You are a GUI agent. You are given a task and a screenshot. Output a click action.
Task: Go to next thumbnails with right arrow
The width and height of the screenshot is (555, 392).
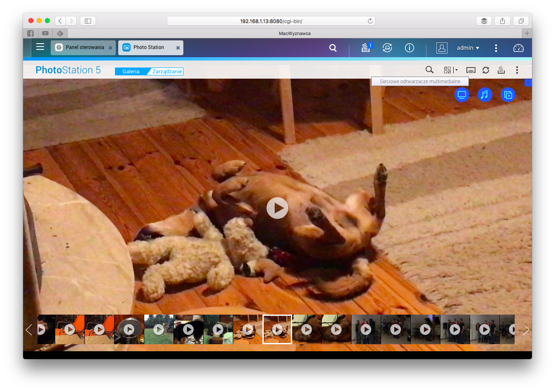526,329
